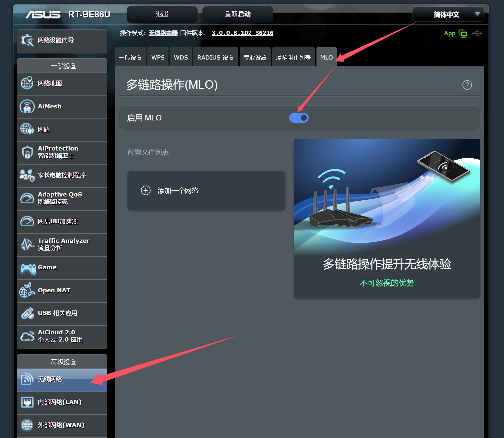Image resolution: width=504 pixels, height=438 pixels.
Task: Open 网络设置向导 menu label
Action: (x=56, y=40)
